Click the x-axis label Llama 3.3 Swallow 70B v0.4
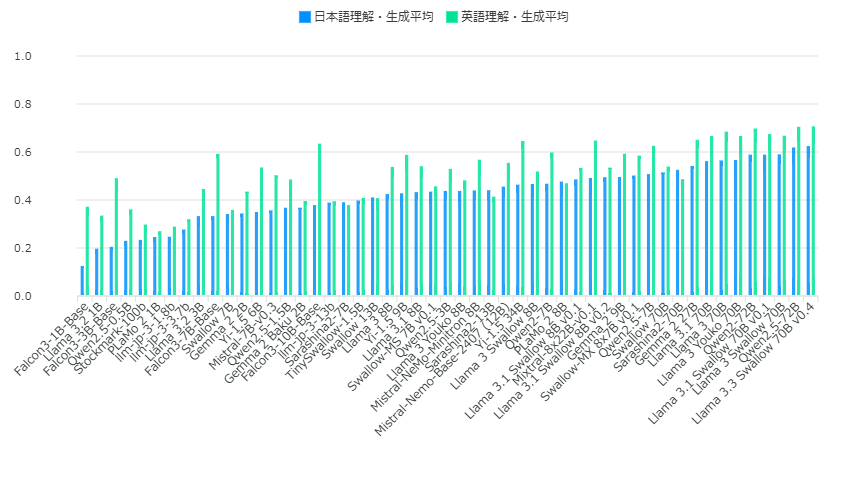The width and height of the screenshot is (866, 480). (753, 362)
